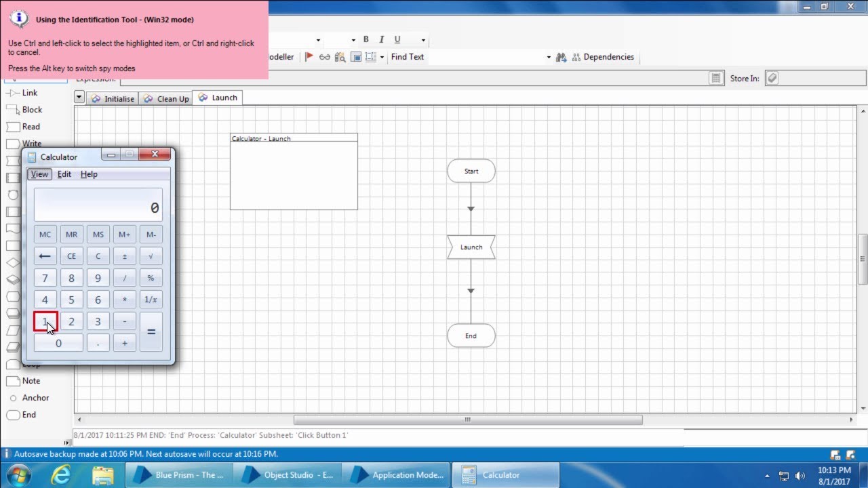
Task: Toggle underline text formatting
Action: point(397,39)
